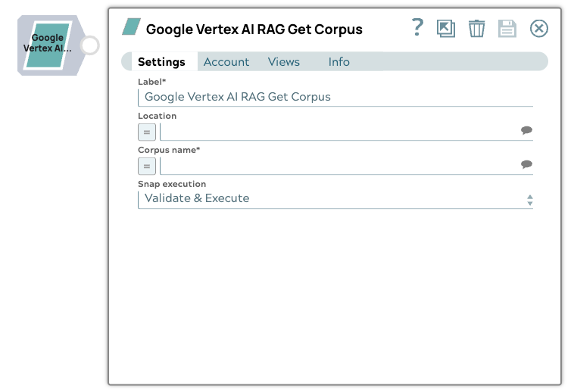The height and width of the screenshot is (392, 574).
Task: Open Corpus name suggestion bubble icon
Action: click(526, 165)
